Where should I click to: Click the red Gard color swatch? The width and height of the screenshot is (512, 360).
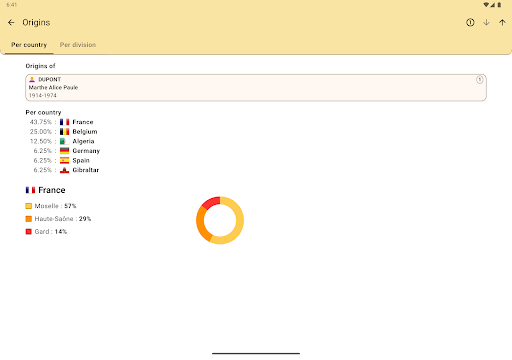pos(29,231)
